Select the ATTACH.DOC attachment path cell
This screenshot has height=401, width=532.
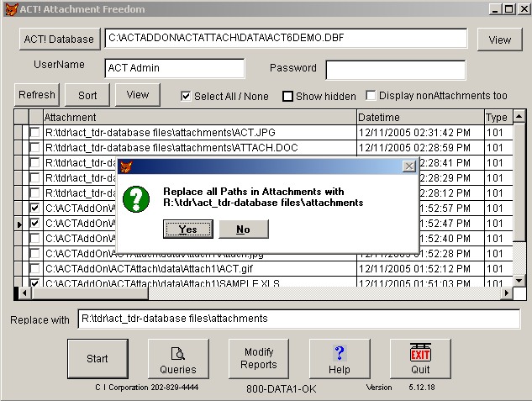200,148
